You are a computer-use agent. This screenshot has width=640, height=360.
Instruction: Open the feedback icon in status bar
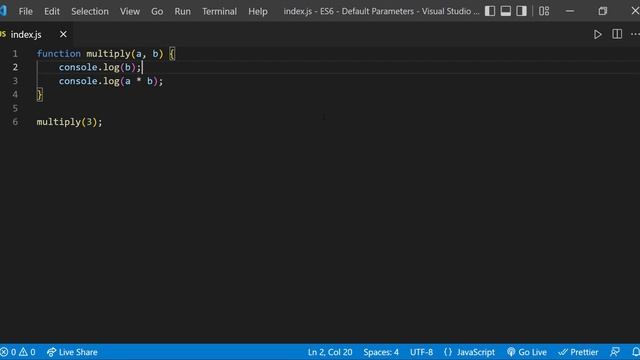click(x=615, y=352)
